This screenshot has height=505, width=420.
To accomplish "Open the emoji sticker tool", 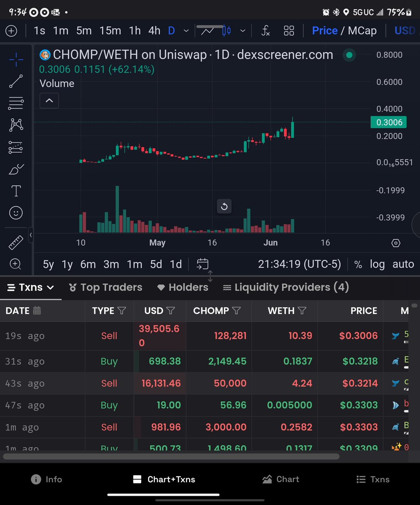I will click(16, 213).
